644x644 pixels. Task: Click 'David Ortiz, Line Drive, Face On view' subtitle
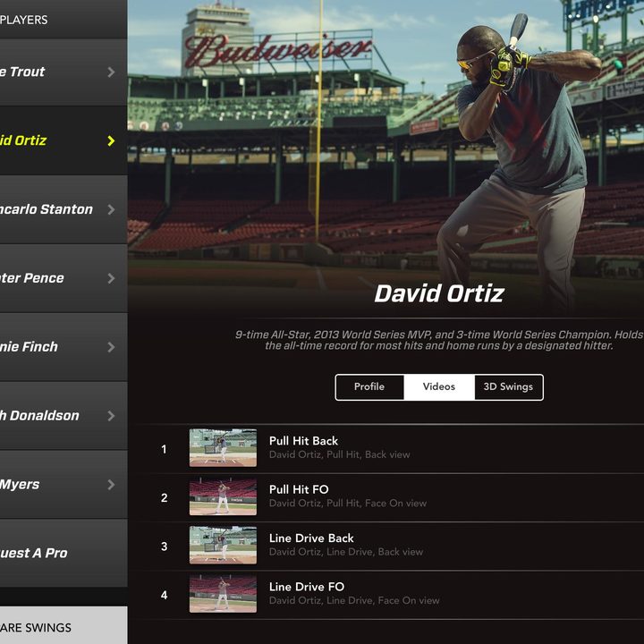click(x=354, y=600)
